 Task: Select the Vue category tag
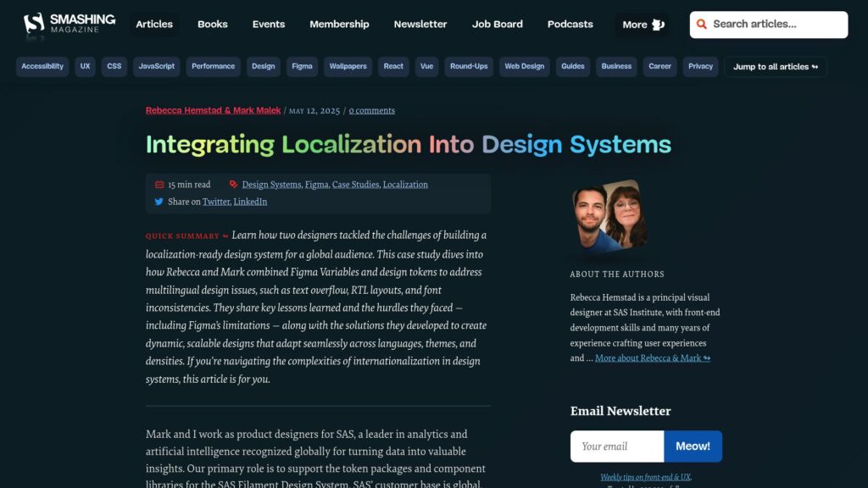[427, 66]
